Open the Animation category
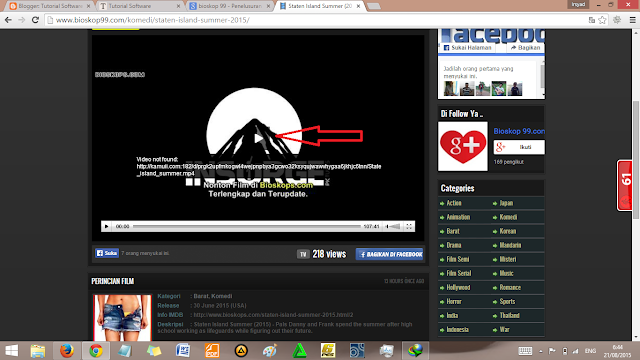The height and width of the screenshot is (360, 640). point(458,217)
